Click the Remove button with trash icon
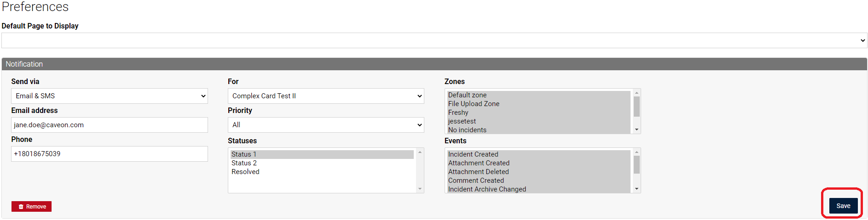The image size is (868, 220). point(31,207)
